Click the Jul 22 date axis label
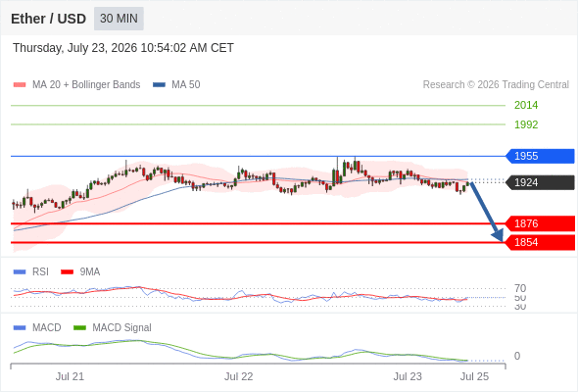Image resolution: width=578 pixels, height=392 pixels. (238, 376)
